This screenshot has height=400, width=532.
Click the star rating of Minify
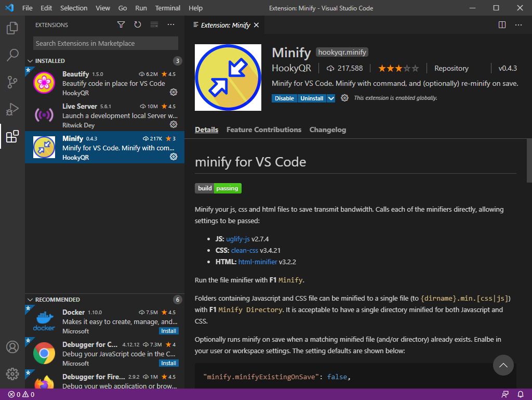click(398, 68)
